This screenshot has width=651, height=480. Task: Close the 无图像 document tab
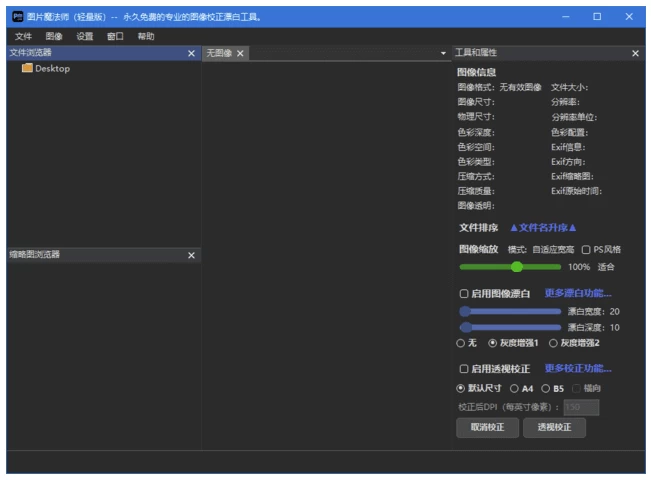240,53
